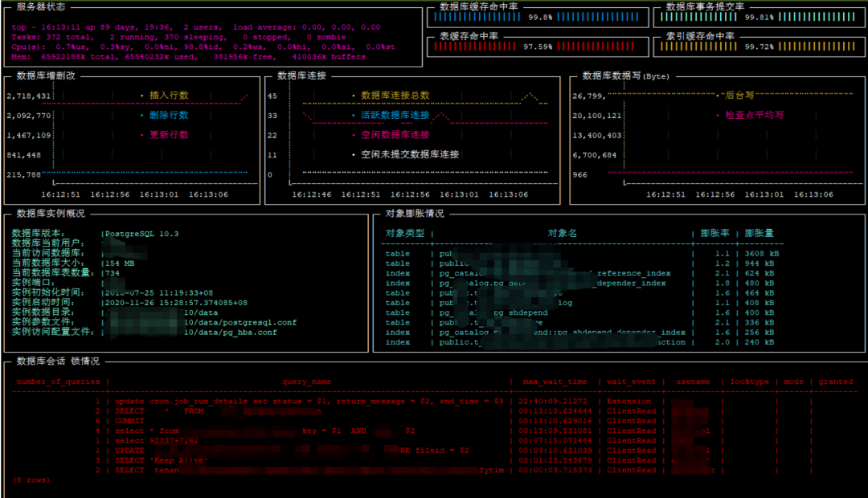Viewport: 868px width, 498px height.
Task: Click the 索引缓存命中率 99.72% gauge
Action: pyautogui.click(x=759, y=47)
